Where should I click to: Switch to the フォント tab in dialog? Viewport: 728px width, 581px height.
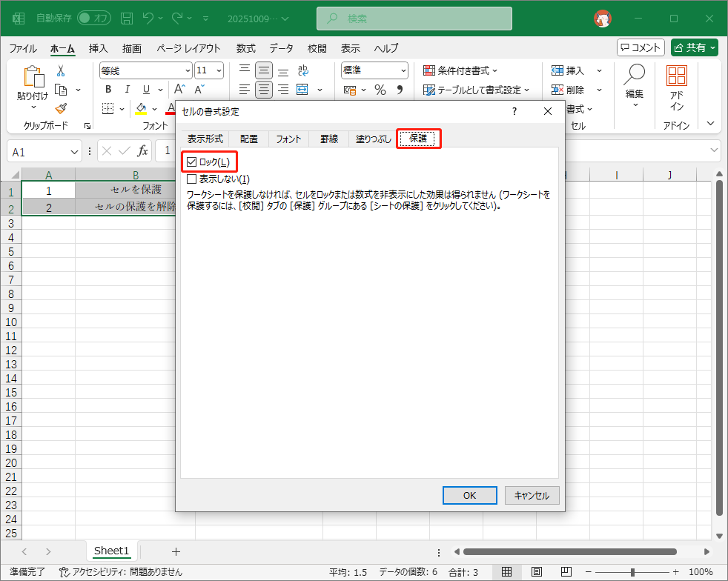(288, 139)
